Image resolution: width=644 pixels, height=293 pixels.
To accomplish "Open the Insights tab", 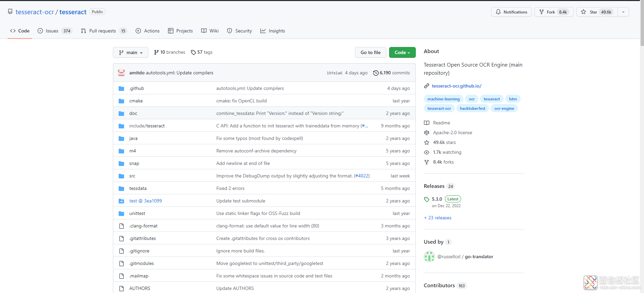I will tap(272, 31).
